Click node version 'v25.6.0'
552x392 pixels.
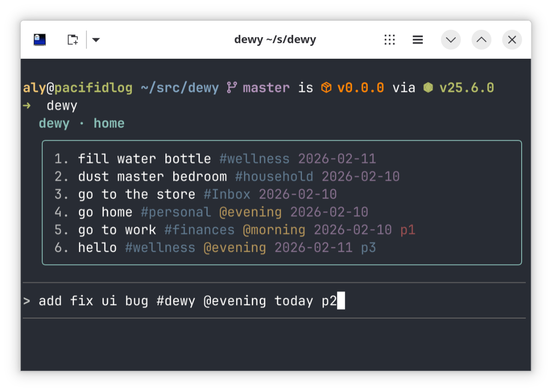tap(467, 88)
